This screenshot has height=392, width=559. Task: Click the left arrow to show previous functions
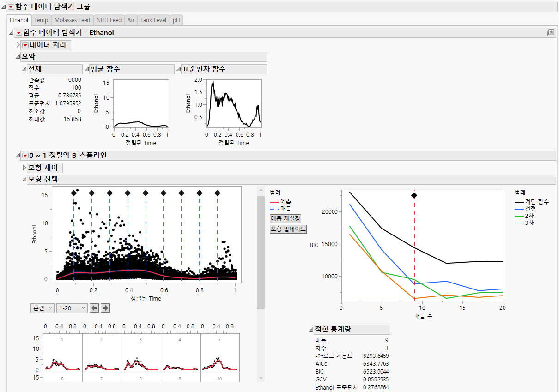94,308
